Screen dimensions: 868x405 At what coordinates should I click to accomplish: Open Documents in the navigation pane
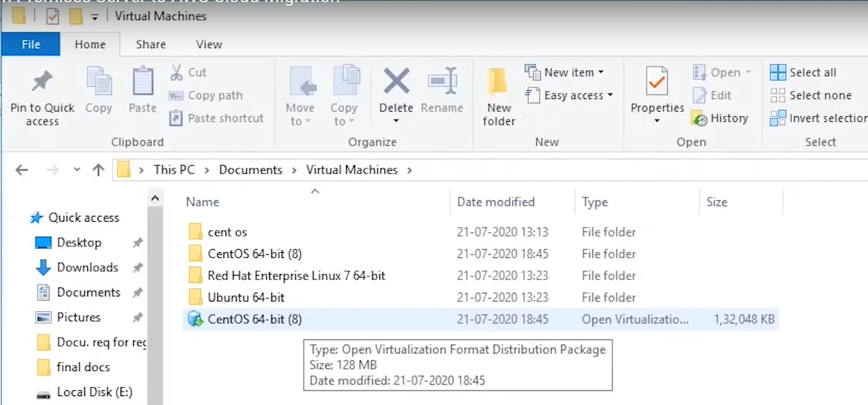pyautogui.click(x=78, y=292)
